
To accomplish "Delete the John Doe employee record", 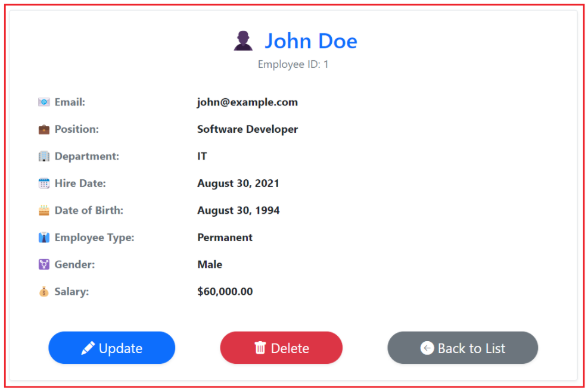I will [x=281, y=348].
